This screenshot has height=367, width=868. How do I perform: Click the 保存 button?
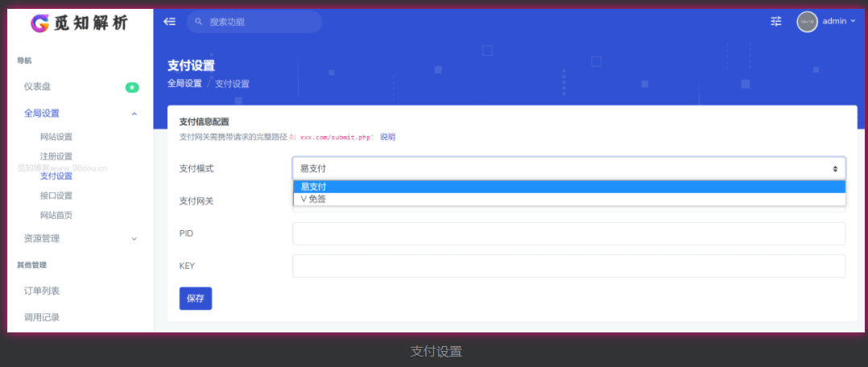click(x=195, y=298)
